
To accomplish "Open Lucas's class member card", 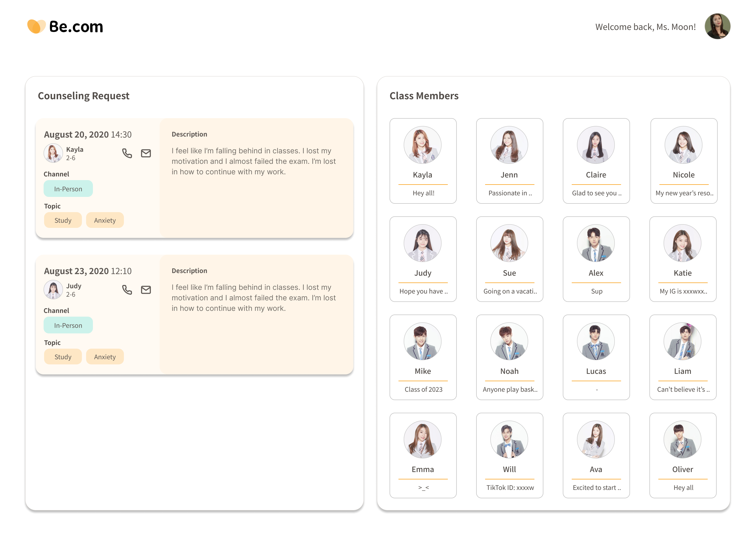I will (x=596, y=357).
